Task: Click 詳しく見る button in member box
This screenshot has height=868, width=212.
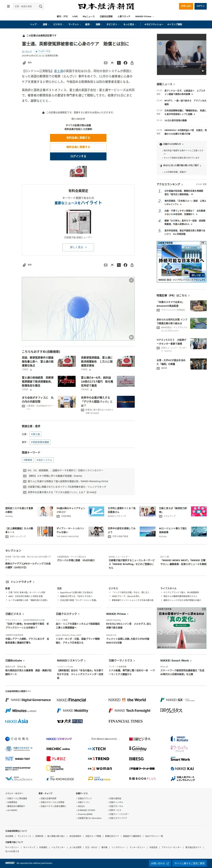Action: pyautogui.click(x=78, y=247)
